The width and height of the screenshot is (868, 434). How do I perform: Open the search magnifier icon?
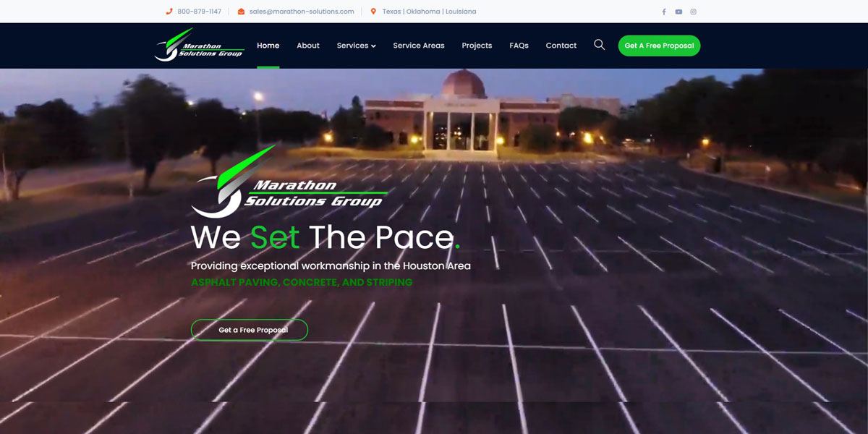(599, 45)
